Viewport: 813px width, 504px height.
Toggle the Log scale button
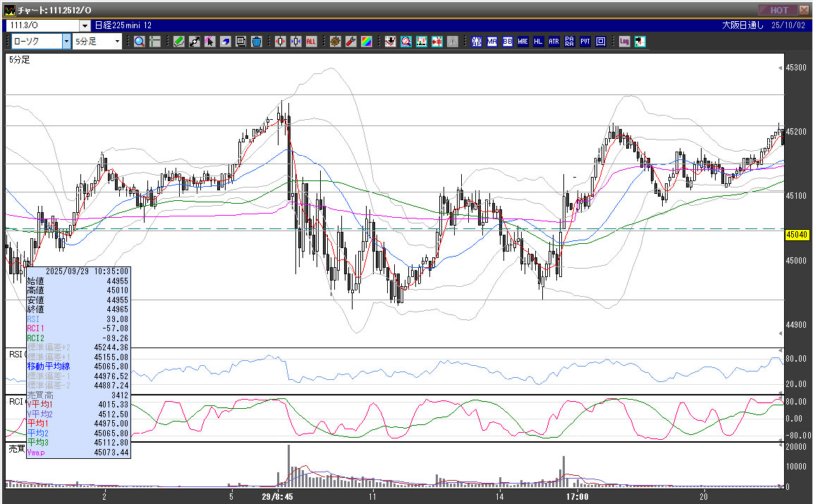(624, 42)
